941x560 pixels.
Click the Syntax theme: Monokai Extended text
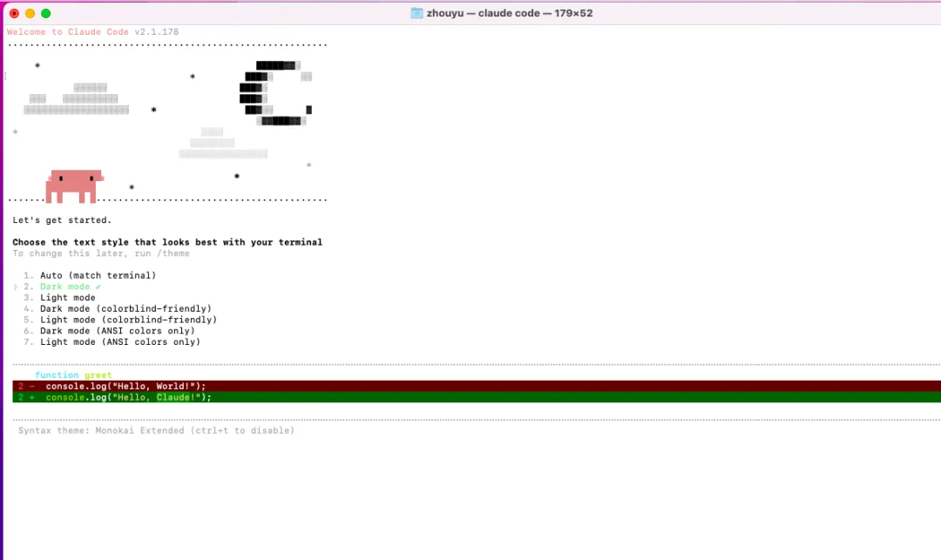coord(156,430)
